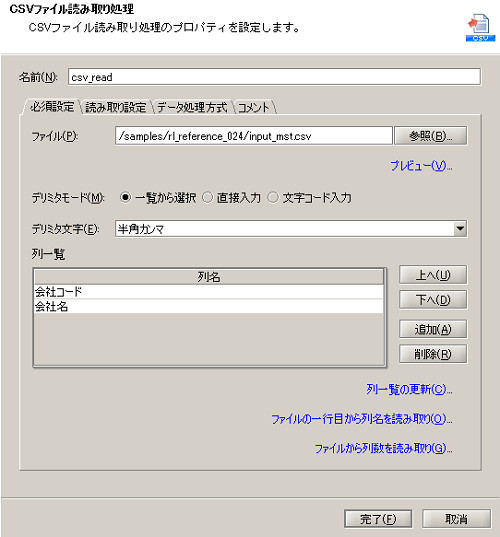Select the 会社コード row in column list
Screen dimensions: 500x537
[209, 292]
